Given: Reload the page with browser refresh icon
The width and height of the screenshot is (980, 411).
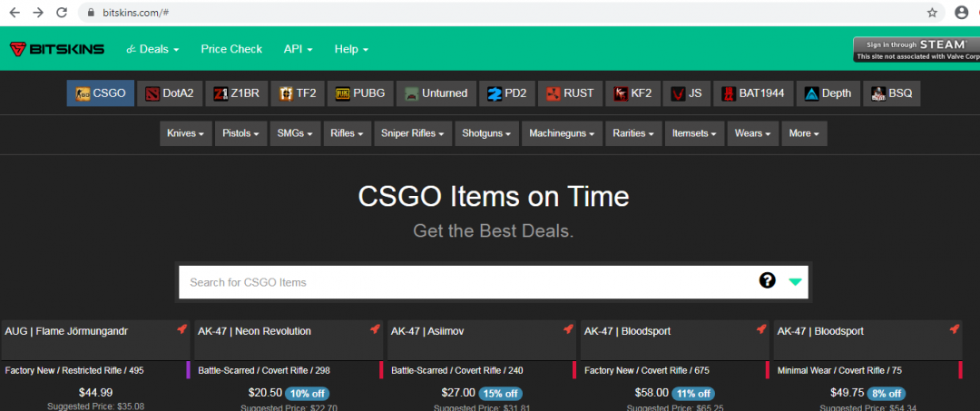Looking at the screenshot, I should (x=62, y=13).
